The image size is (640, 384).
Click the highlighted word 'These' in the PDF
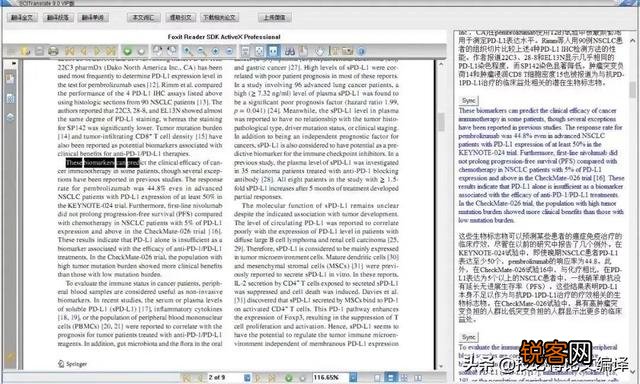click(x=74, y=163)
